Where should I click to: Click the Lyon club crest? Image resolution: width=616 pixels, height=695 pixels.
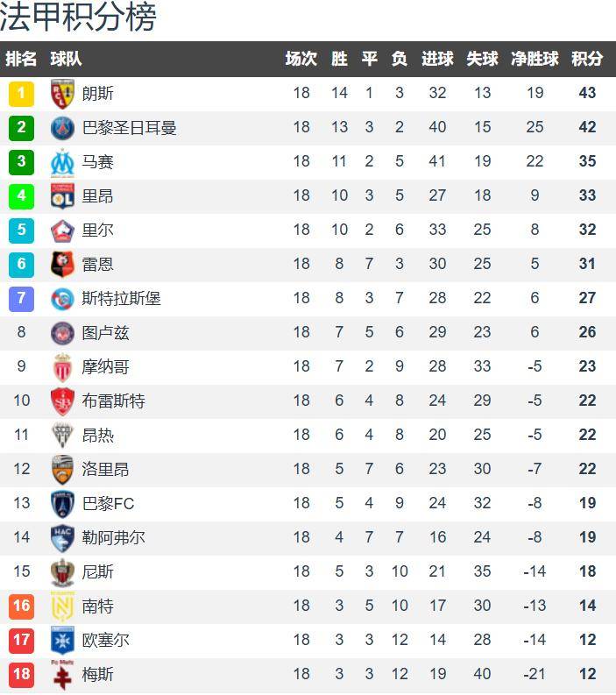[63, 195]
